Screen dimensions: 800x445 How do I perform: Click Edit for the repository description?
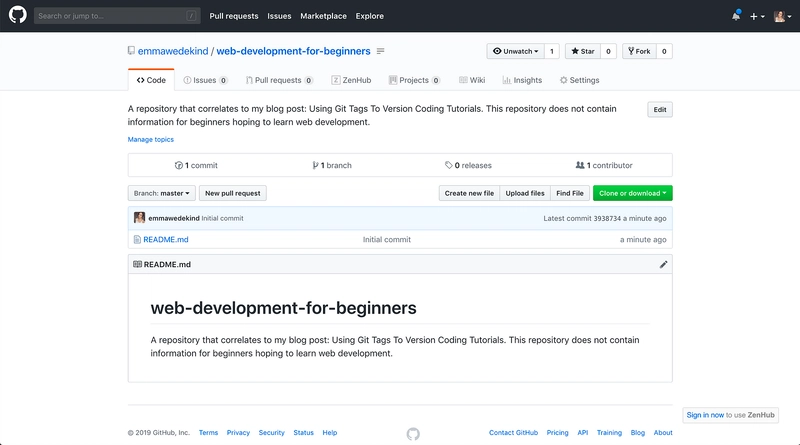(x=660, y=110)
